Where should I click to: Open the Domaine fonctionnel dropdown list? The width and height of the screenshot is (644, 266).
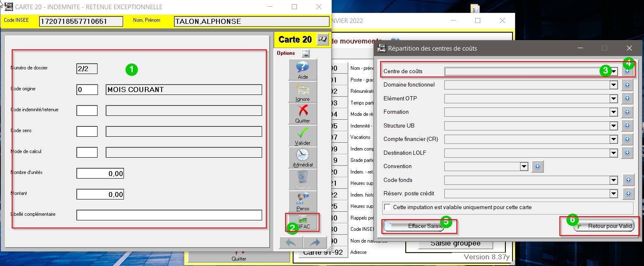[613, 85]
